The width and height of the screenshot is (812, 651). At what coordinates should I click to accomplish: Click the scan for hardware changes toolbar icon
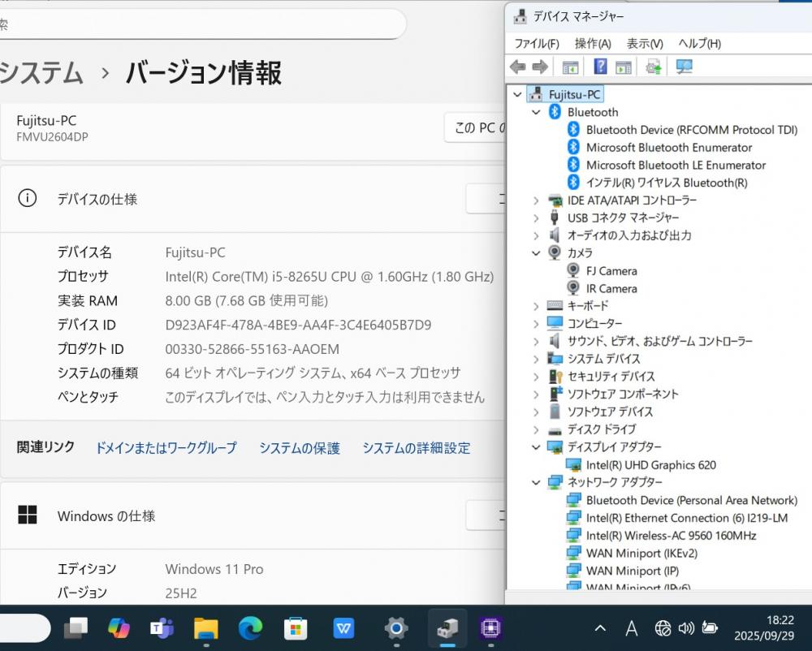point(685,67)
